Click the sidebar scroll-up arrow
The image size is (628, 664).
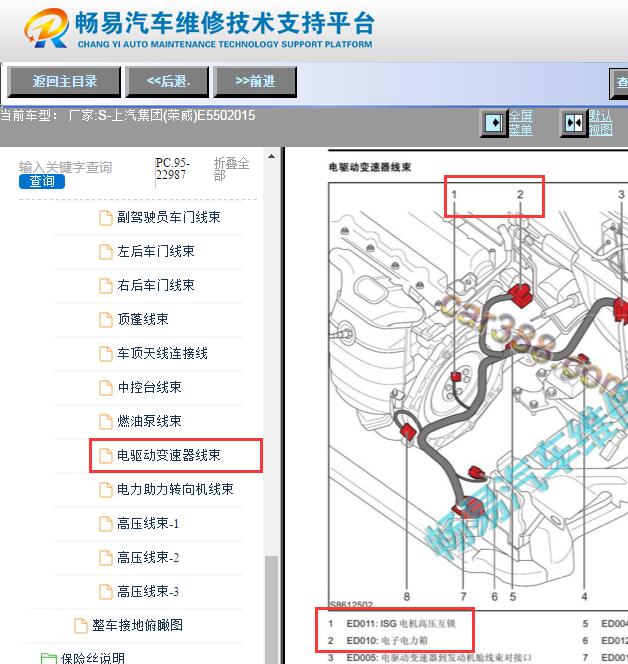[271, 156]
